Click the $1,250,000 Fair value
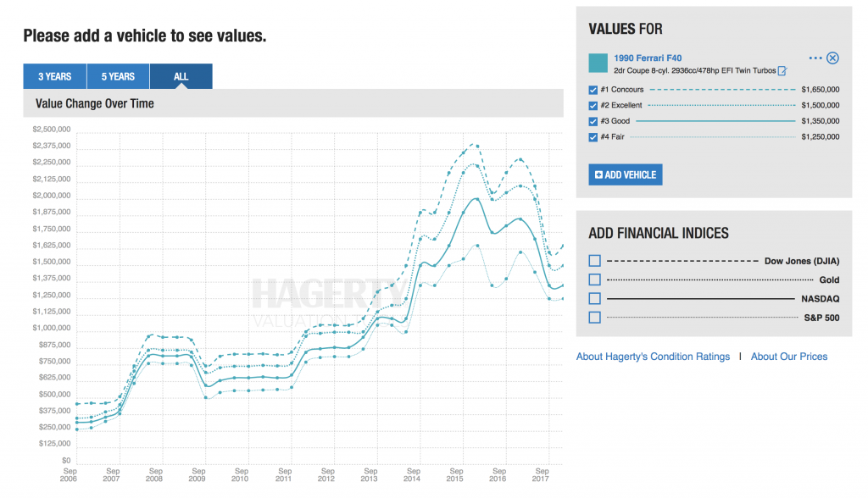 point(821,136)
